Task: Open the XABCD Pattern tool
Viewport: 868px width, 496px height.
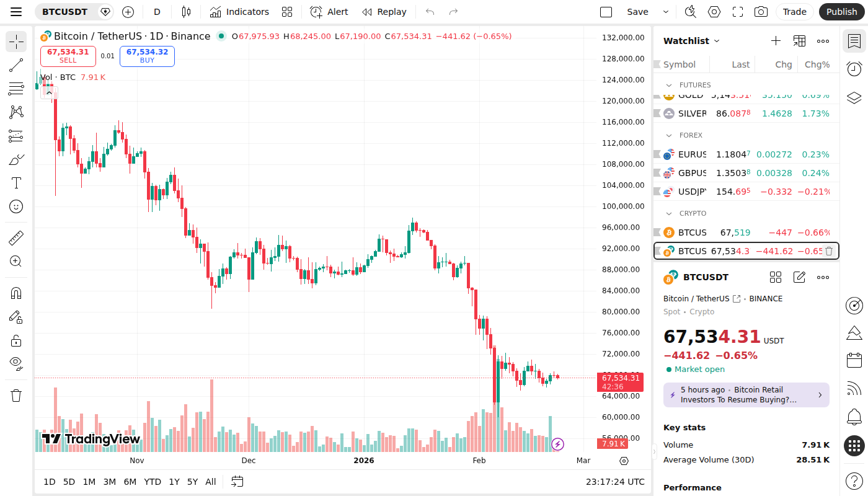Action: tap(15, 112)
